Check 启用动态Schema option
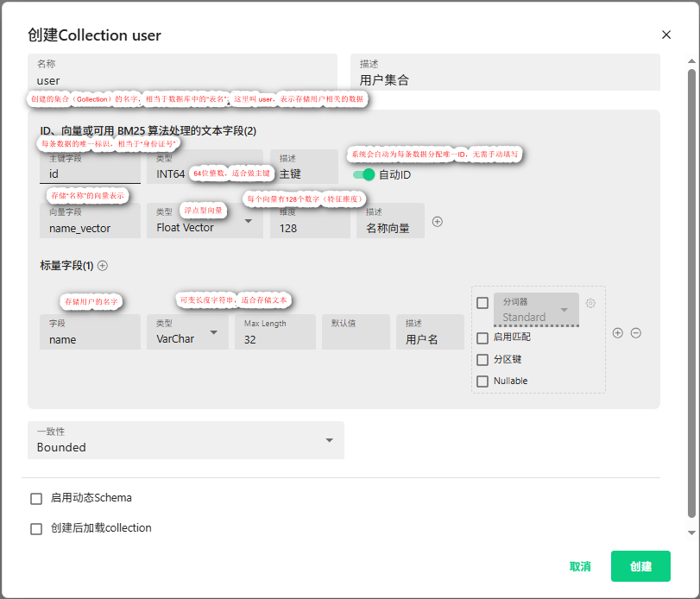This screenshot has height=599, width=700. click(x=36, y=498)
